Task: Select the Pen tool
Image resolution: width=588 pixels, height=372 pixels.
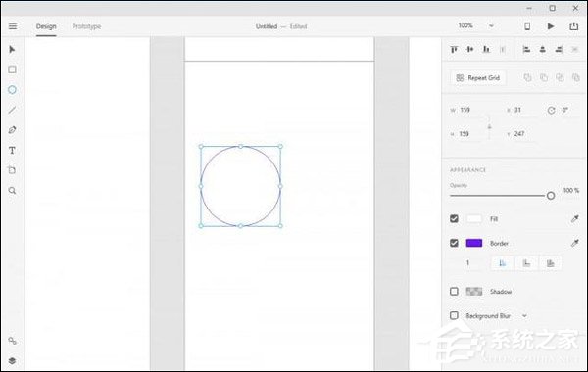Action: [x=12, y=130]
